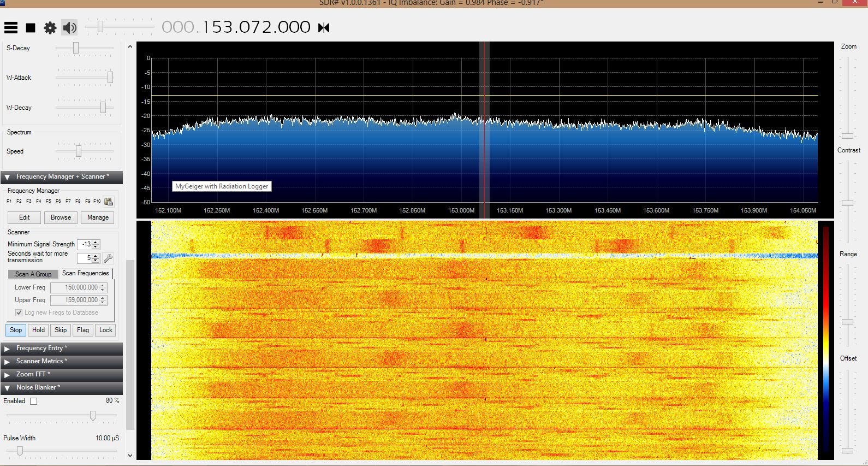
Task: Select the Scan Frequencies tab
Action: tap(86, 273)
